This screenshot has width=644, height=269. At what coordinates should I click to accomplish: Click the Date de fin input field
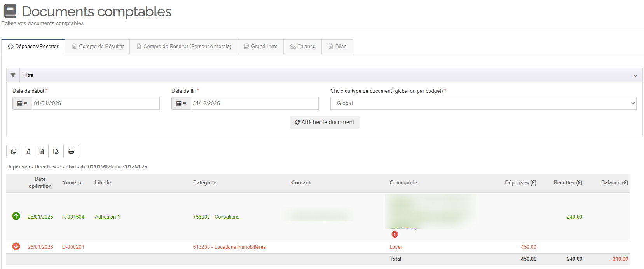coord(254,103)
